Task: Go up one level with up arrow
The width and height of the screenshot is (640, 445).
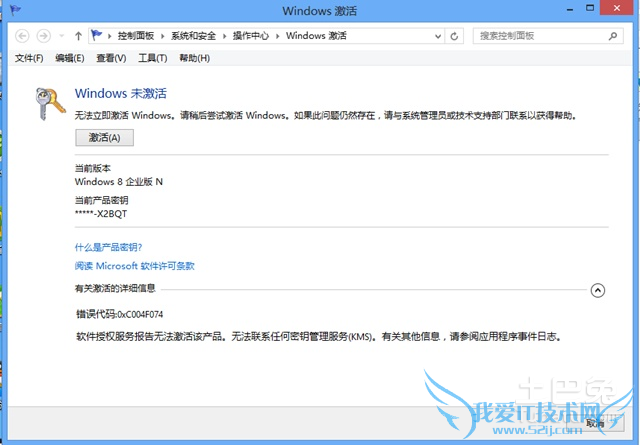Action: pos(78,36)
